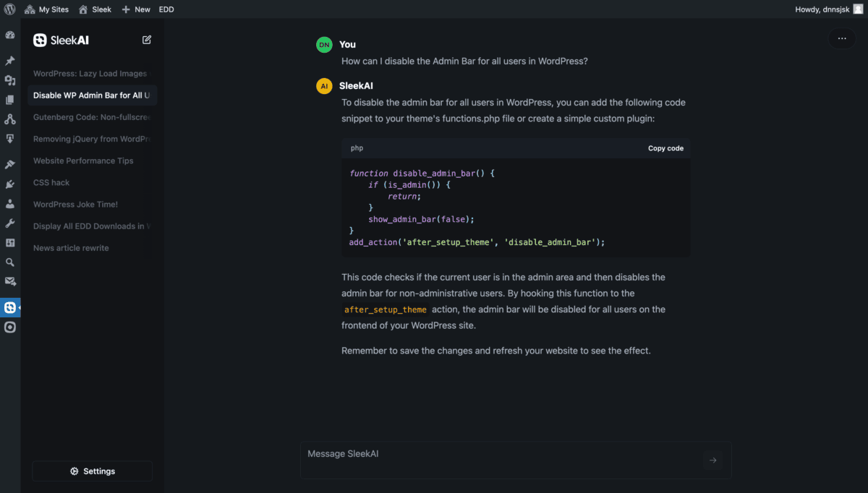Open the New content menu
This screenshot has width=868, height=493.
pos(136,9)
